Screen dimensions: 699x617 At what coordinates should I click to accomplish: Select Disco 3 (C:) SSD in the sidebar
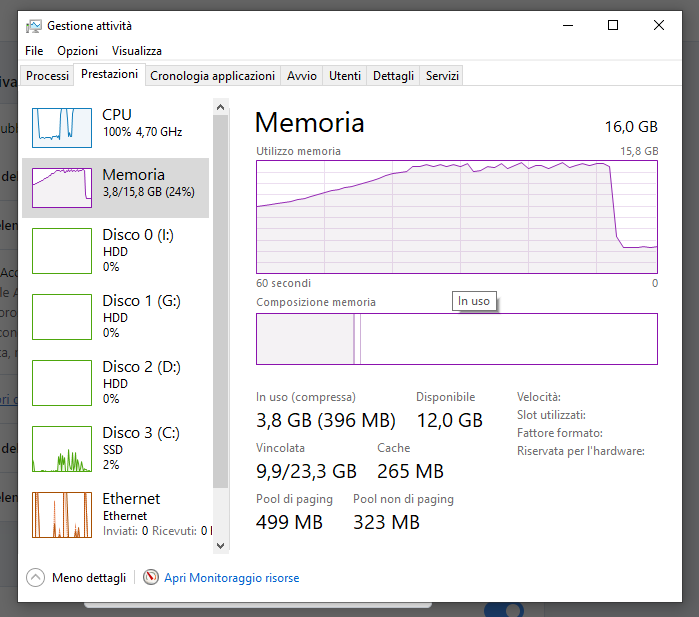(115, 448)
